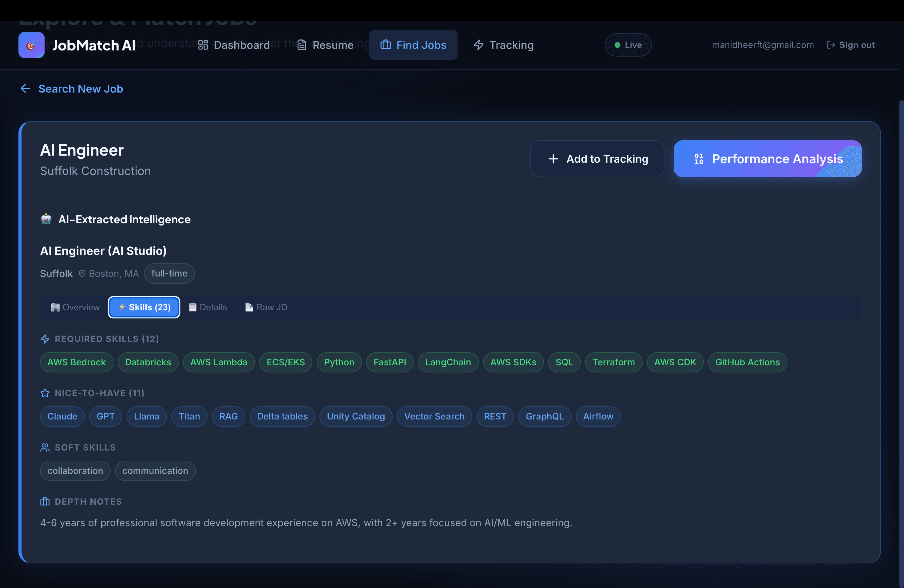Click the SQL skill chip
Image resolution: width=904 pixels, height=588 pixels.
point(565,362)
